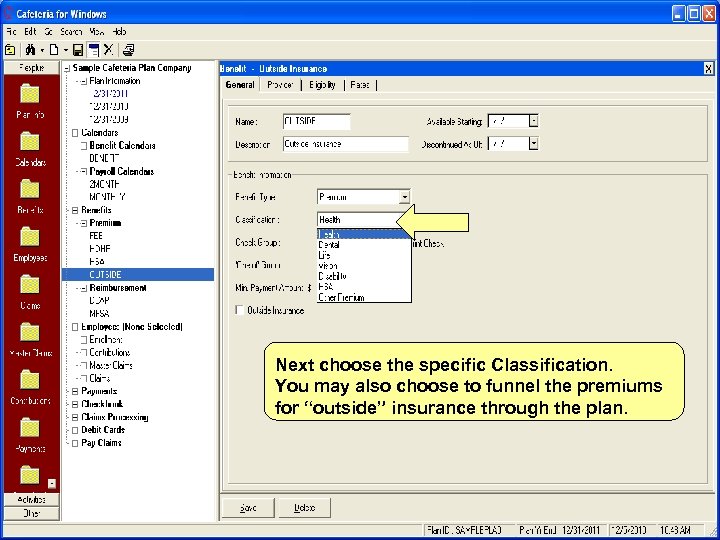Screen dimensions: 720x540
Task: Open the Search menu
Action: [71, 32]
